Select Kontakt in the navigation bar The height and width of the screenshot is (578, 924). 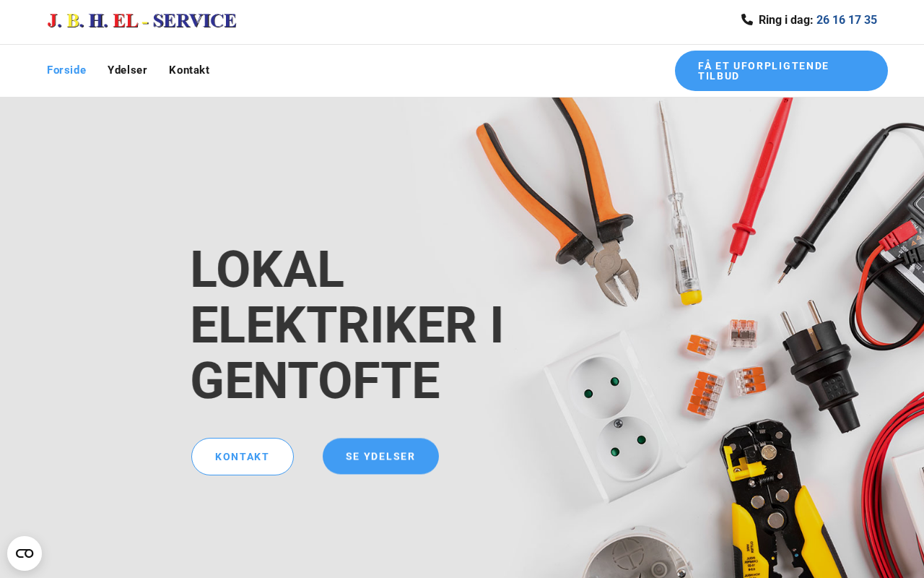tap(189, 70)
